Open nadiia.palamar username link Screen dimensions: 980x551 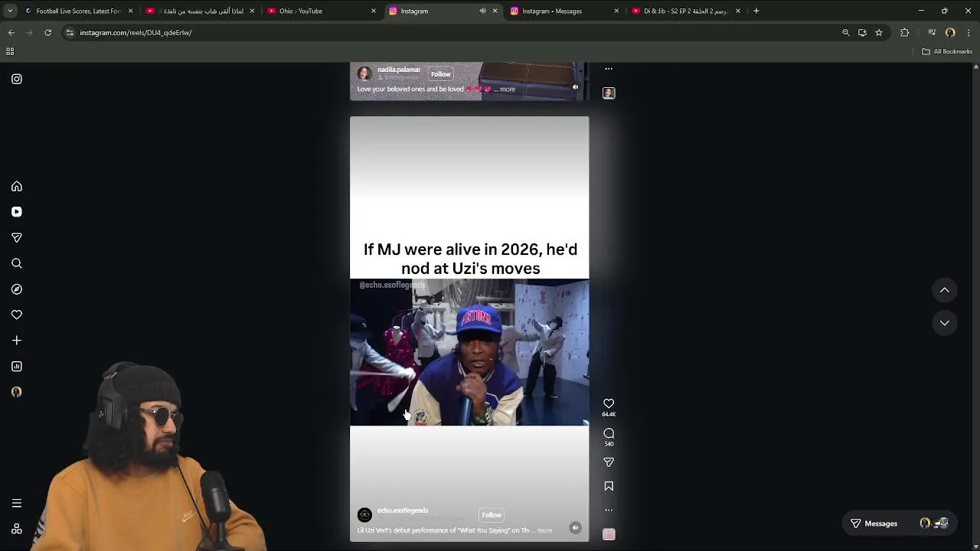coord(399,70)
